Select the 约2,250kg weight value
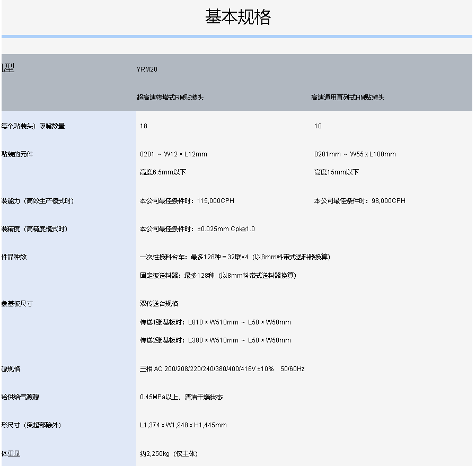The width and height of the screenshot is (476, 466). [x=169, y=454]
